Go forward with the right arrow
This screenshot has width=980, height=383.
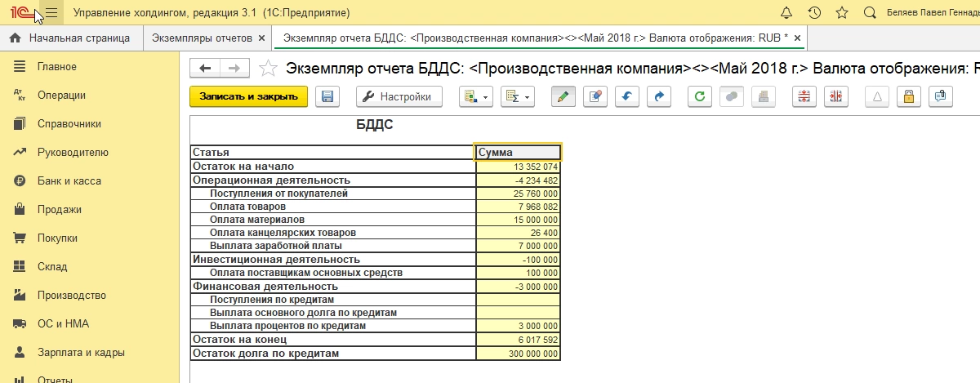[x=235, y=69]
